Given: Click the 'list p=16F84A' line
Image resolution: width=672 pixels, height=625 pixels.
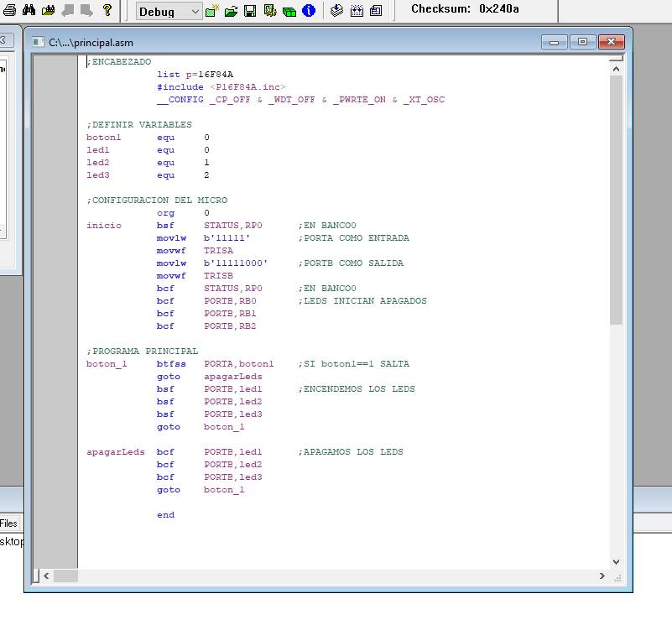Looking at the screenshot, I should coord(195,75).
